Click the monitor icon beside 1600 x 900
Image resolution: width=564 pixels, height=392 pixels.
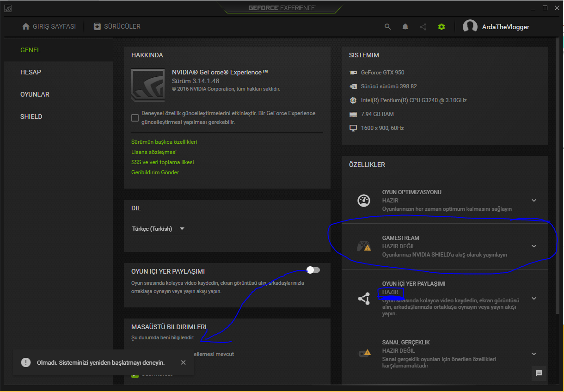(353, 128)
